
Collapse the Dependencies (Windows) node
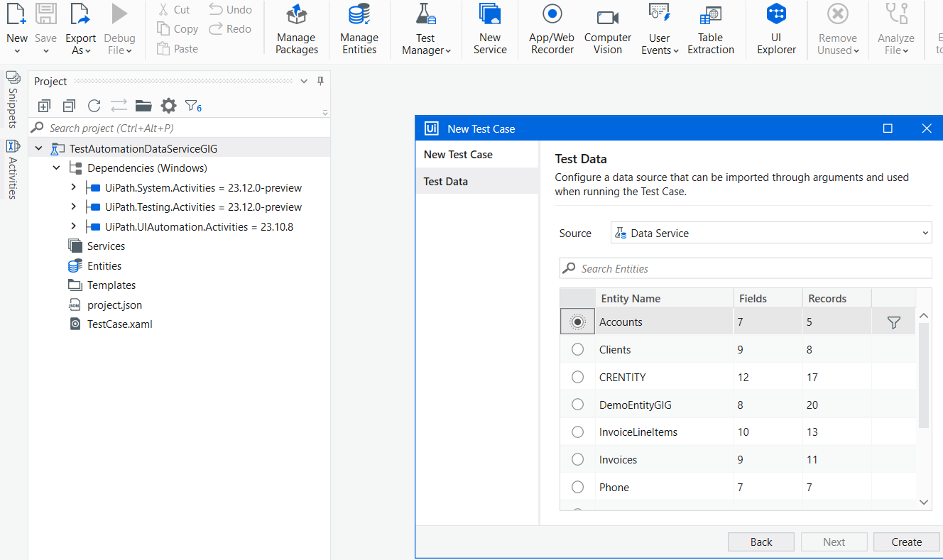[x=57, y=168]
